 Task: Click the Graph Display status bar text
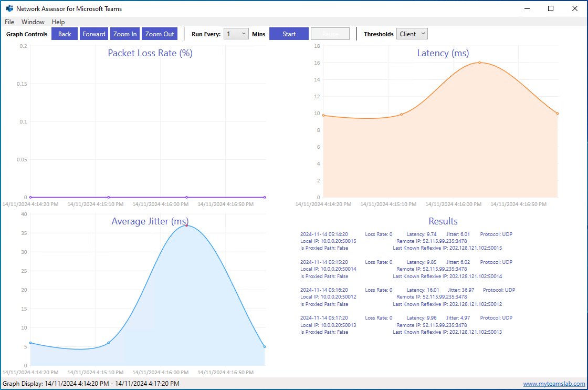point(91,384)
